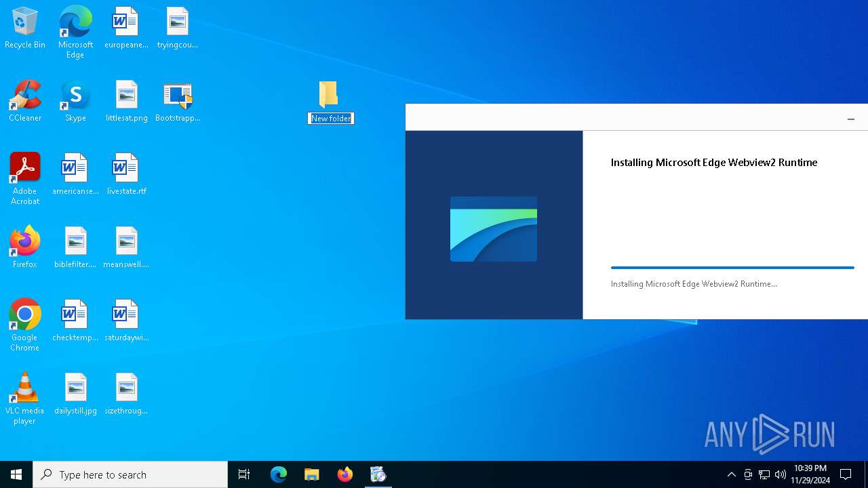Select the sizethroug... image file icon
This screenshot has width=868, height=488.
pyautogui.click(x=126, y=394)
